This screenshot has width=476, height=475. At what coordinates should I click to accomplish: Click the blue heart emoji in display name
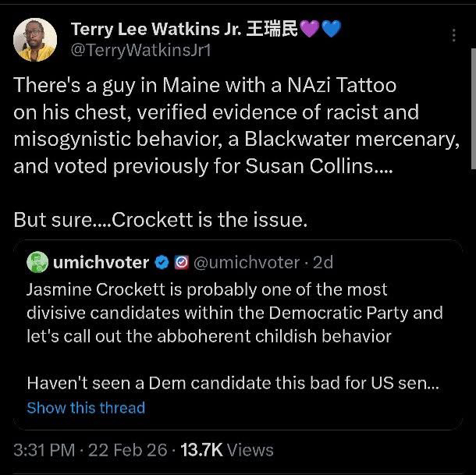point(330,30)
